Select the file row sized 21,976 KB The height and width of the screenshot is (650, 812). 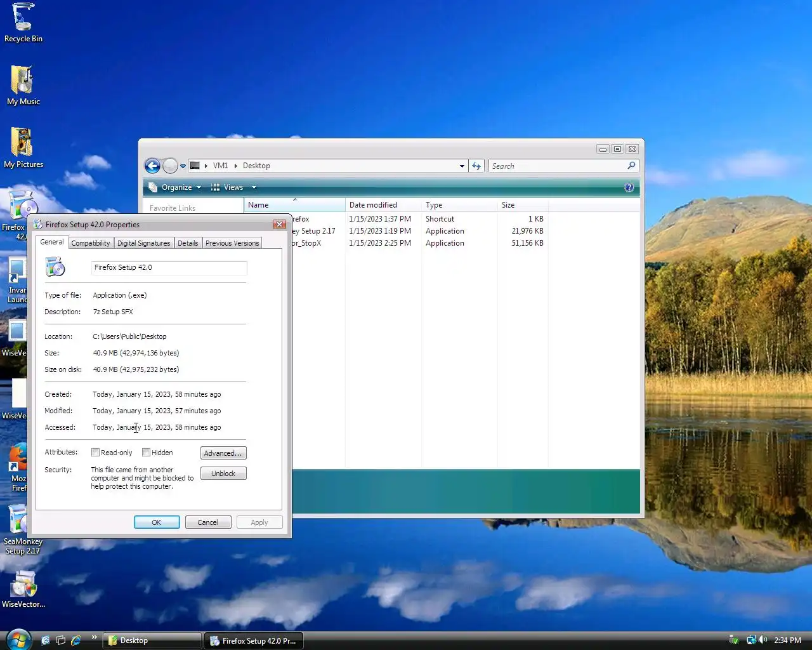pos(419,231)
